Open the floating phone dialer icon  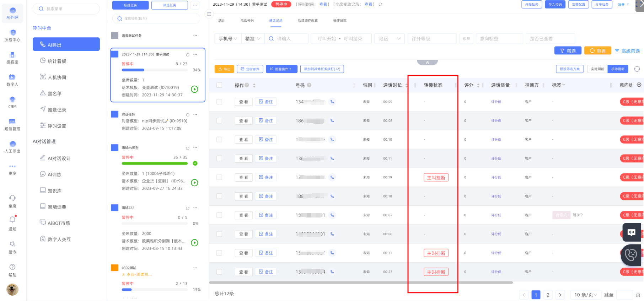(631, 255)
